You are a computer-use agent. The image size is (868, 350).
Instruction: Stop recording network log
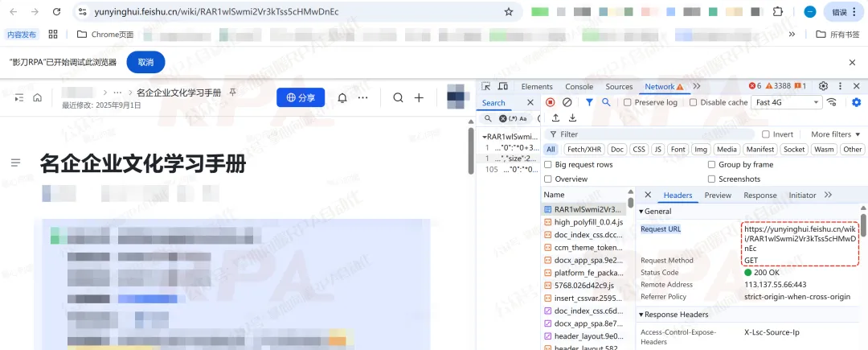coord(551,102)
